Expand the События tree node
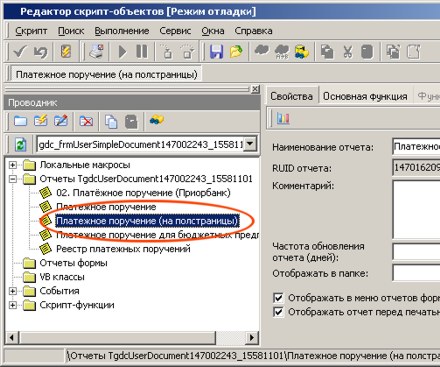 (13, 291)
